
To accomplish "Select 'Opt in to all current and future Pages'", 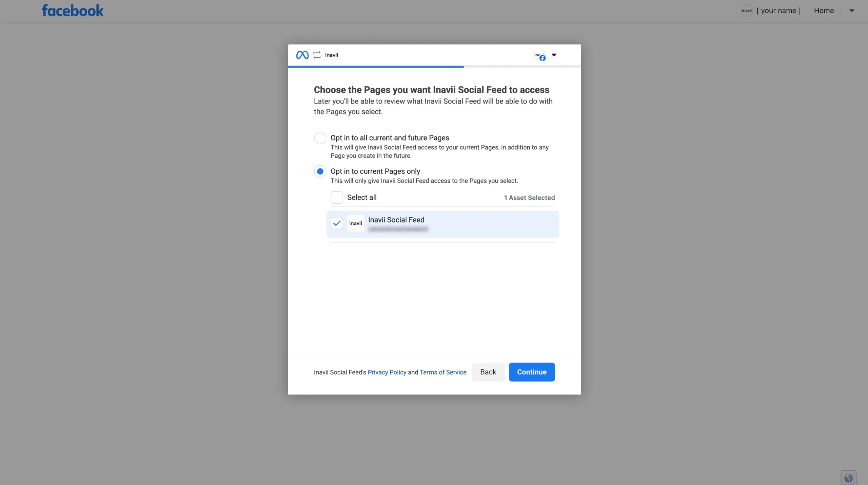I will (x=320, y=138).
